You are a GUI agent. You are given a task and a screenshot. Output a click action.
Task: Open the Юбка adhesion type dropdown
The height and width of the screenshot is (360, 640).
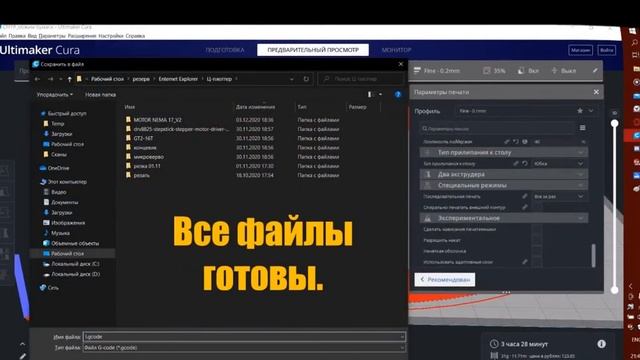tap(559, 163)
